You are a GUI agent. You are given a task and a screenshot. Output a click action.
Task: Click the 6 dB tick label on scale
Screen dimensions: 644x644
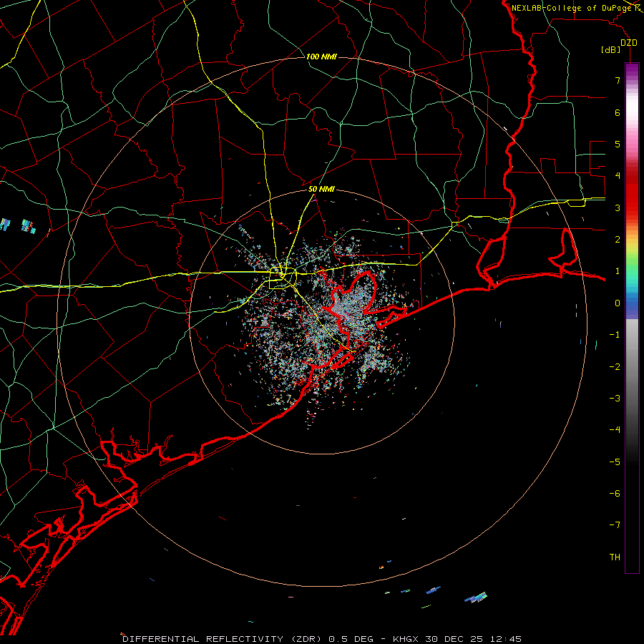point(618,112)
